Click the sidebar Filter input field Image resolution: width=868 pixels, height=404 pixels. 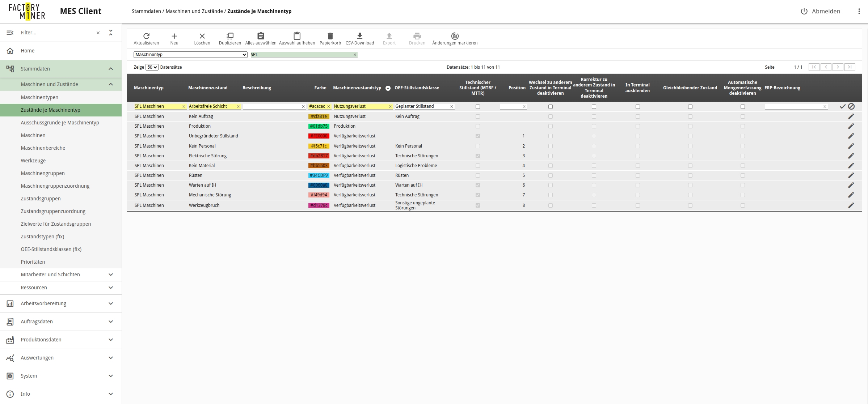coord(57,33)
